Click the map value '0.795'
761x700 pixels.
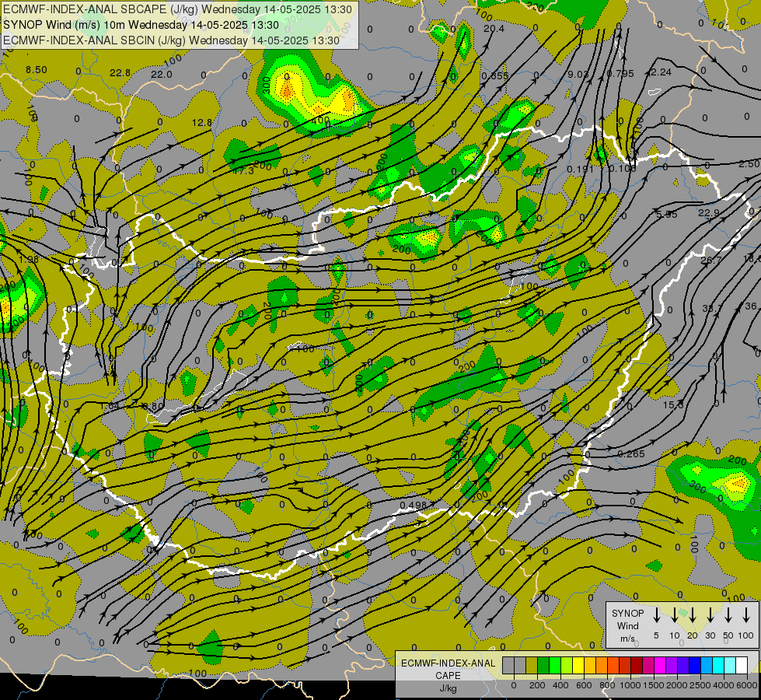(621, 74)
